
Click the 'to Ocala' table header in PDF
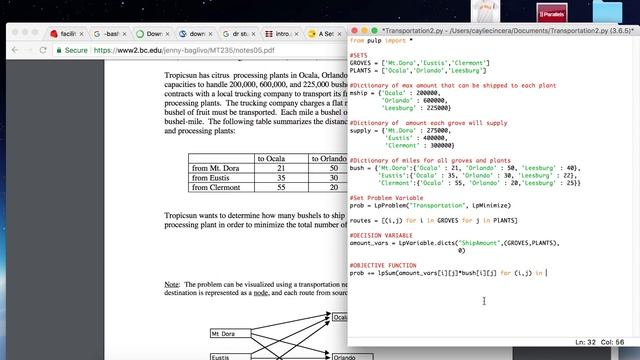coord(271,158)
